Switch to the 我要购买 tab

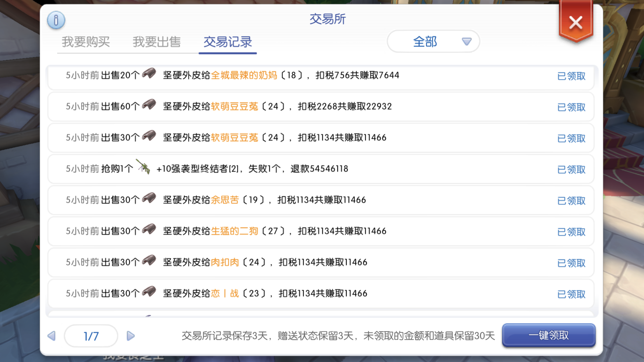86,42
